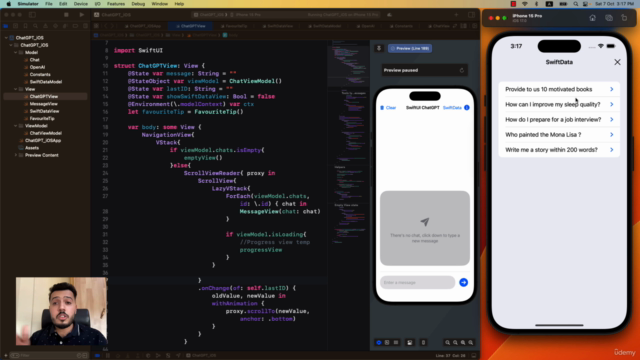Select the Live preview mode button
640x360 pixels.
pos(379,342)
